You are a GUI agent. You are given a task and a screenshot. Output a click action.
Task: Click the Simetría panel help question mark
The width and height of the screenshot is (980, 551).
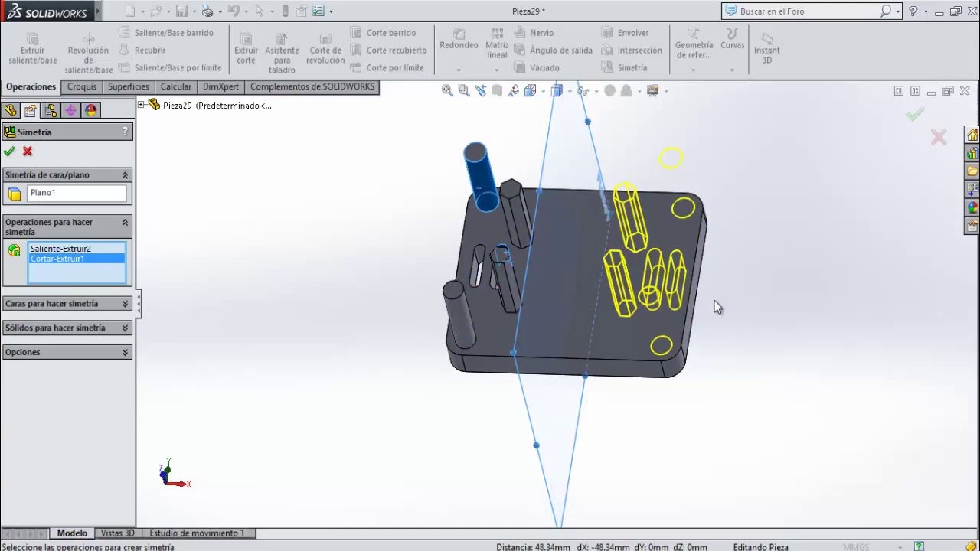click(x=125, y=132)
